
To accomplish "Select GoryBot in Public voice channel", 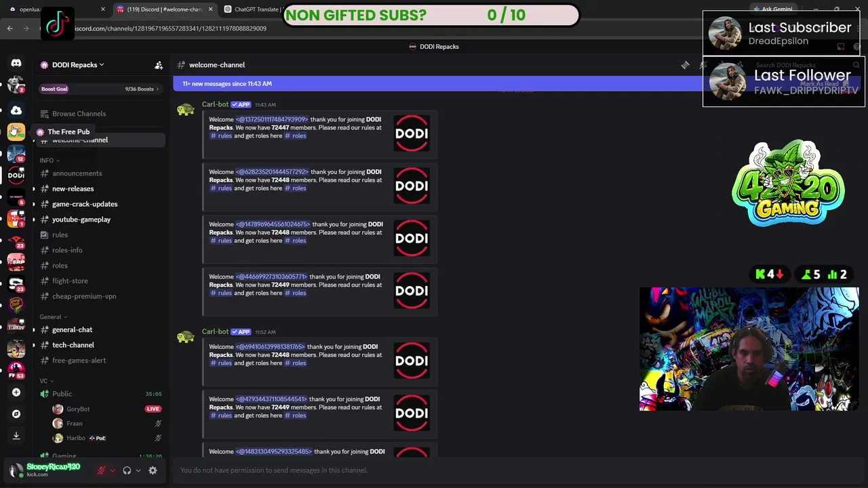I will (107, 409).
